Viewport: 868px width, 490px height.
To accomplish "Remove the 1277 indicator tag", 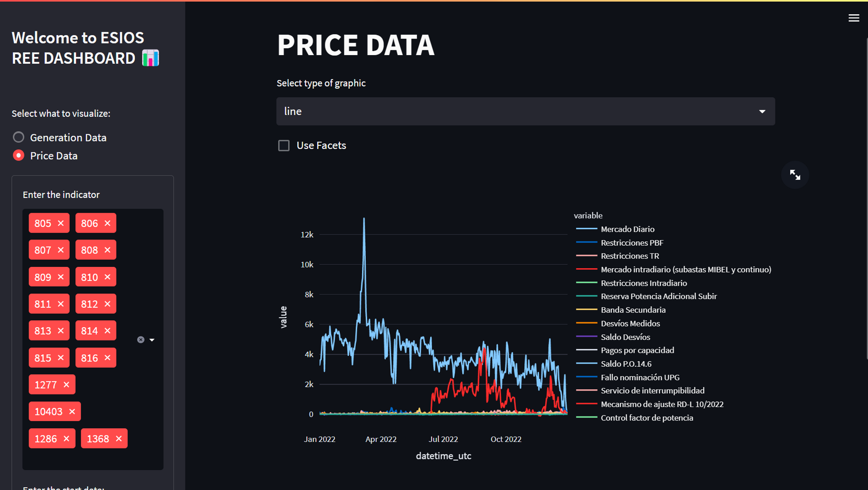I will [x=66, y=385].
